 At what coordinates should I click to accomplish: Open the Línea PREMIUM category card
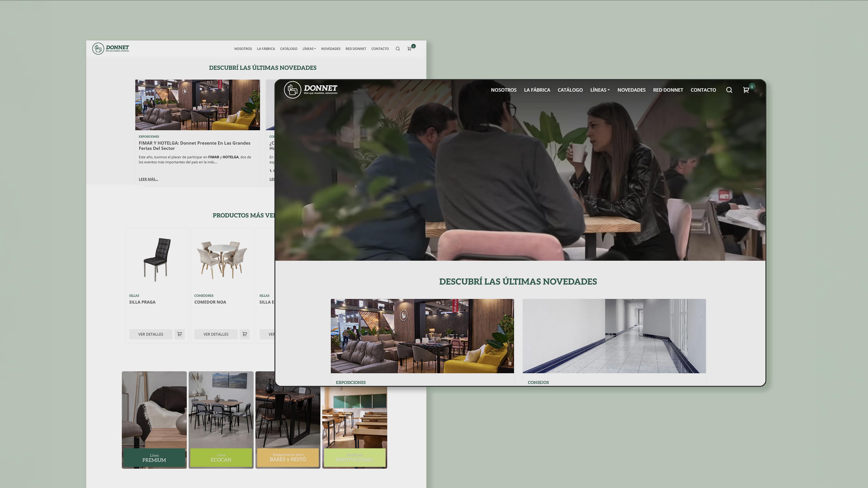[x=154, y=420]
